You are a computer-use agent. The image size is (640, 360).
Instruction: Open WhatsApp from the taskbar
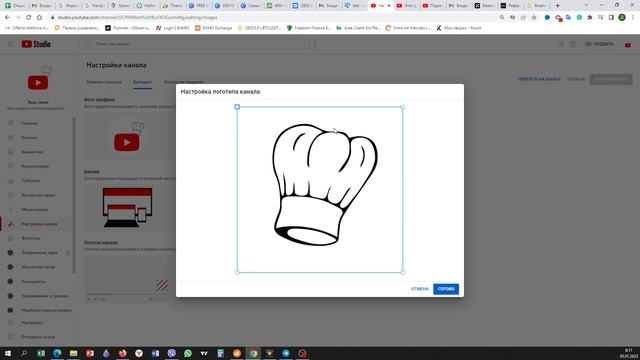coord(188,353)
